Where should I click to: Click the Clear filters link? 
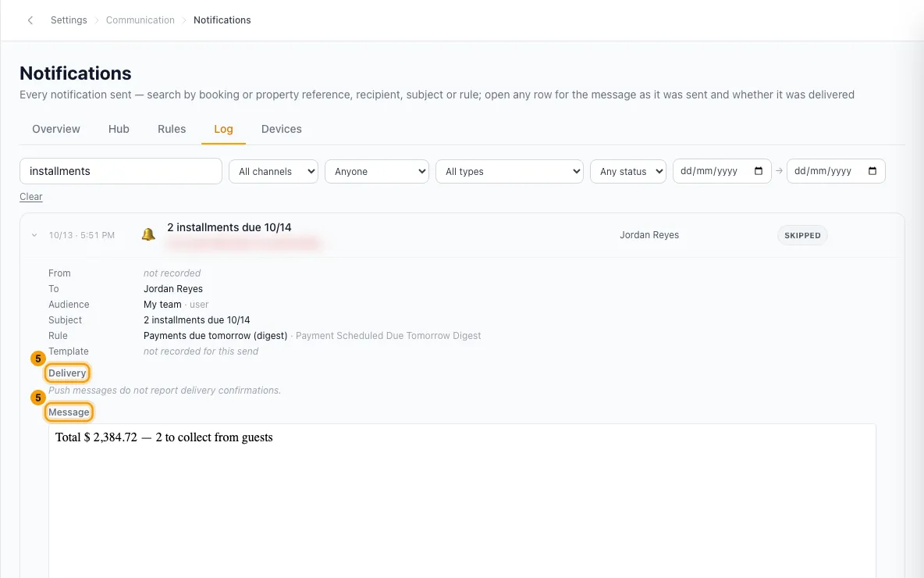pos(31,197)
